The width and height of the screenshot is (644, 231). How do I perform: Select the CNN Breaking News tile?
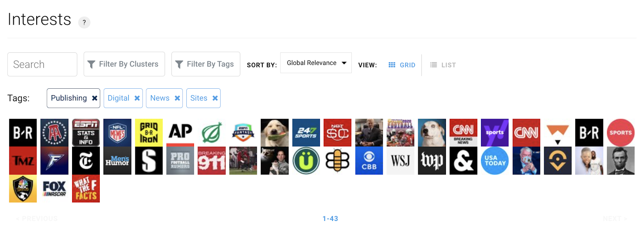coord(463,133)
